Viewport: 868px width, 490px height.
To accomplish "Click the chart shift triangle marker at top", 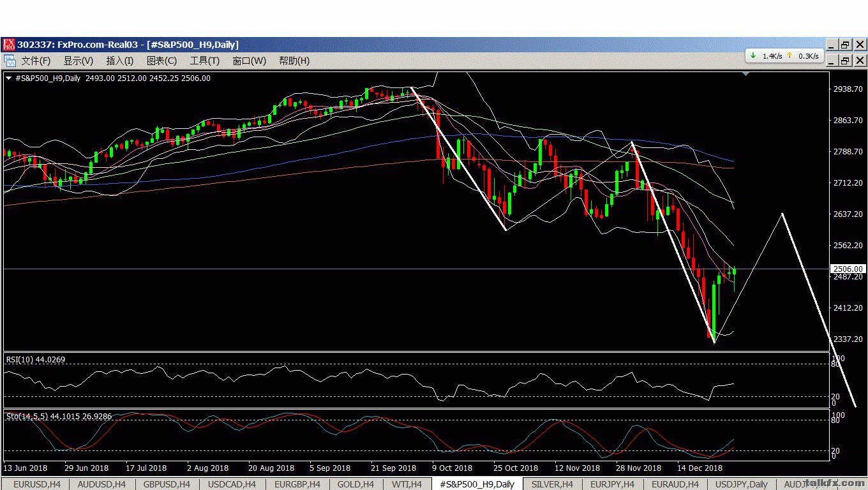I will [747, 74].
